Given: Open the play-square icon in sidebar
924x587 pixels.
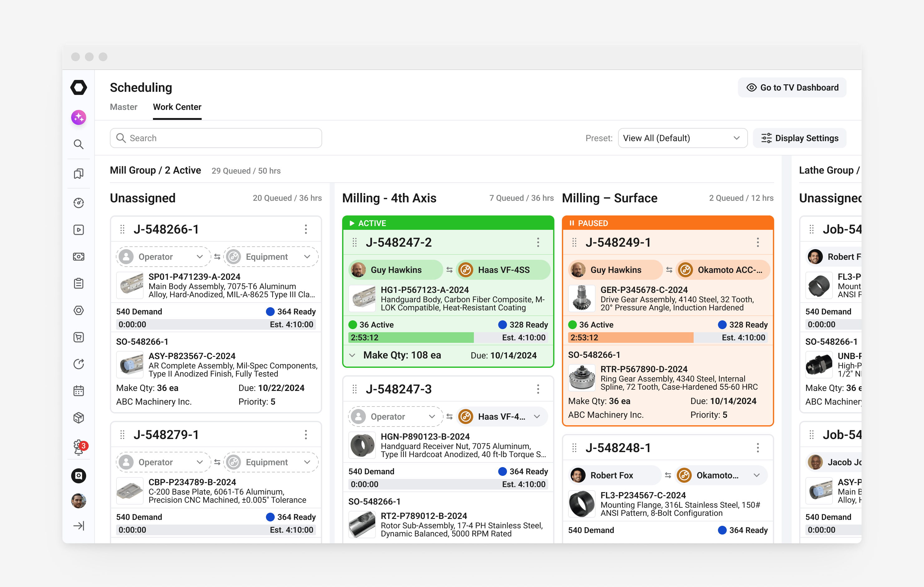Looking at the screenshot, I should (x=79, y=229).
